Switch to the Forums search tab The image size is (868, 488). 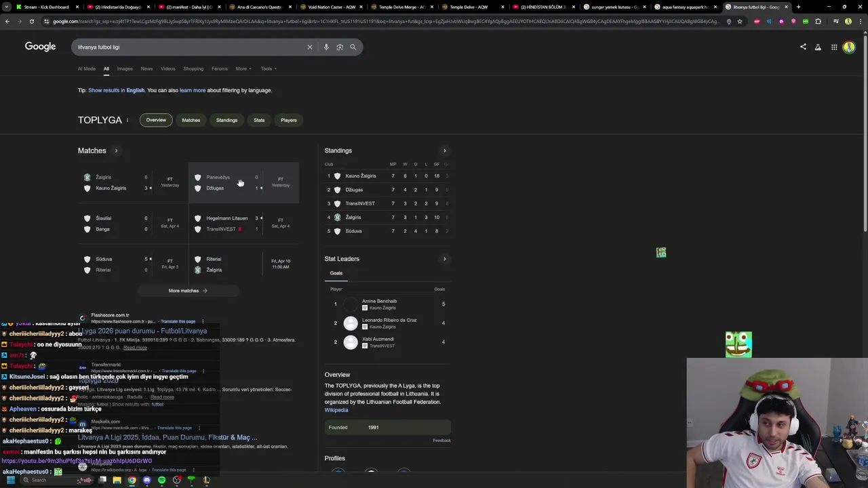click(219, 68)
